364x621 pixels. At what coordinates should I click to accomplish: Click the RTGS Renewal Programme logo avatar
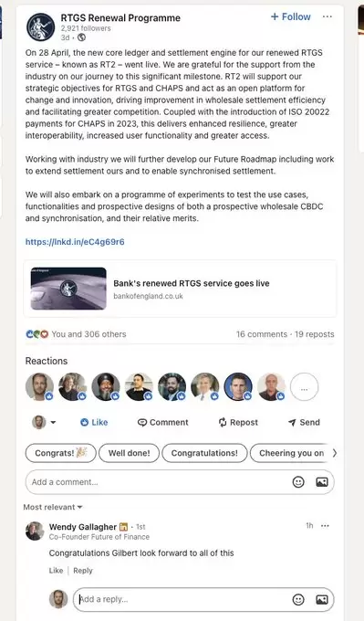[40, 26]
